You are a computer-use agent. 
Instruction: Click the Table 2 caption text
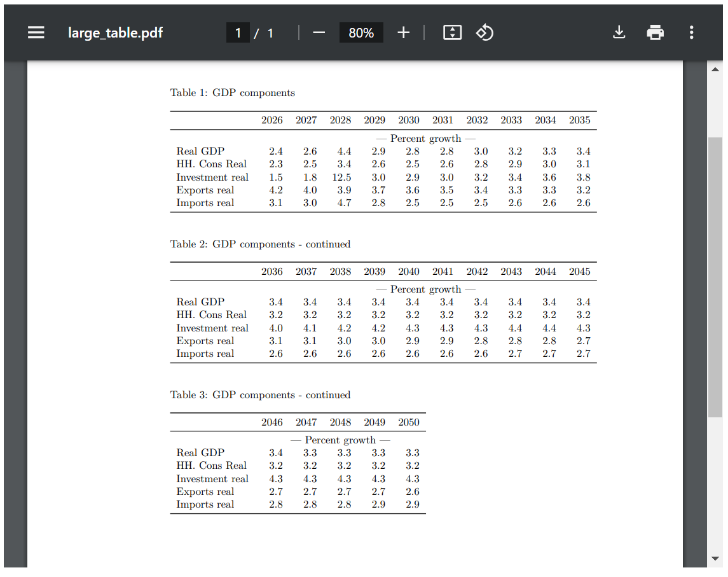click(x=260, y=244)
